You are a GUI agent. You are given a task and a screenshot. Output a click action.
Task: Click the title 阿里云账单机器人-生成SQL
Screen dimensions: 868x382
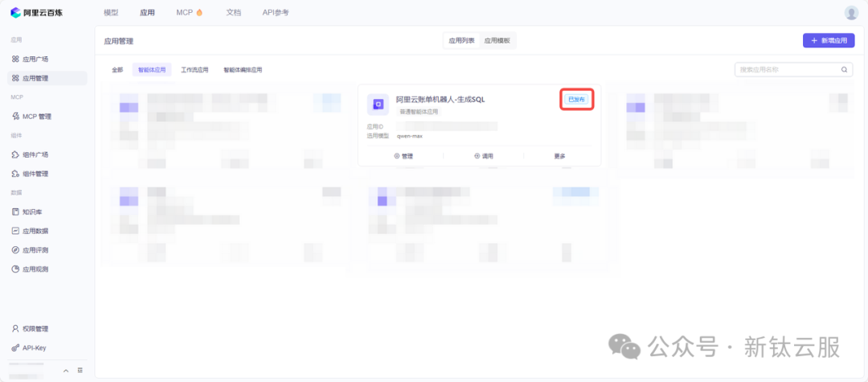tap(440, 100)
